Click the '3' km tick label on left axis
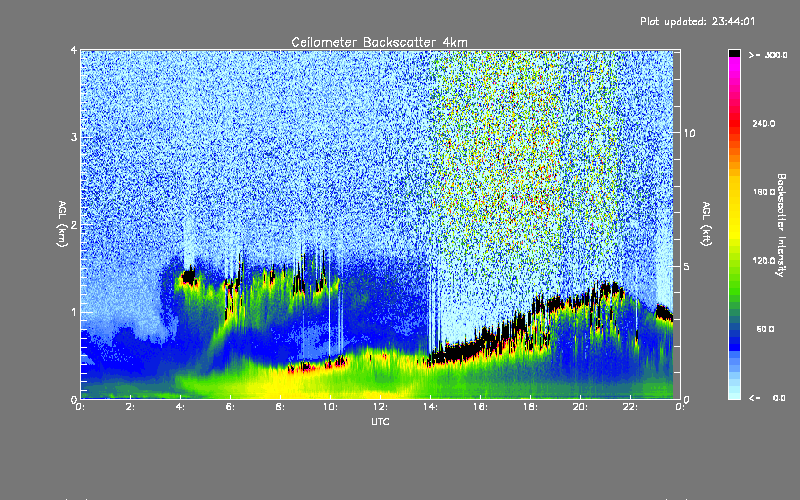The image size is (800, 500). (74, 137)
